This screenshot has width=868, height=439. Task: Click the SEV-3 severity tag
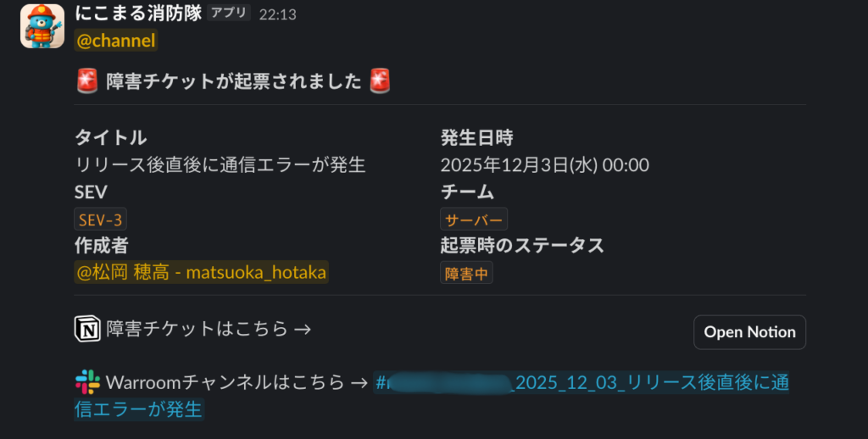click(x=101, y=219)
